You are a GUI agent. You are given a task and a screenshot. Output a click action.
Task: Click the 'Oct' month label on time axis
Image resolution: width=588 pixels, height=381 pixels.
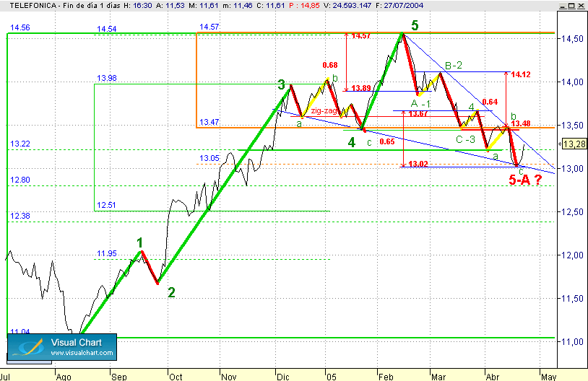pos(176,377)
